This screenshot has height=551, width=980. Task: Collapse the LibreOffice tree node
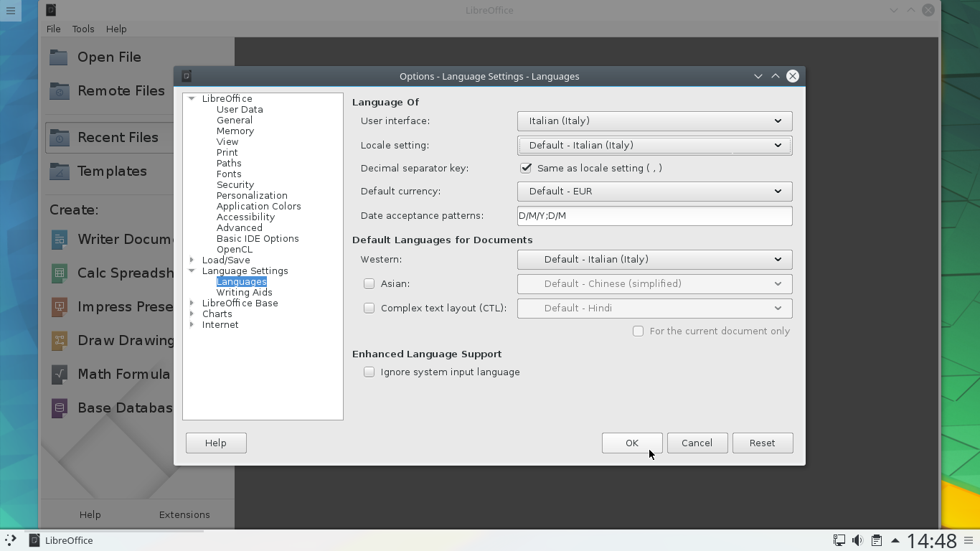tap(192, 98)
